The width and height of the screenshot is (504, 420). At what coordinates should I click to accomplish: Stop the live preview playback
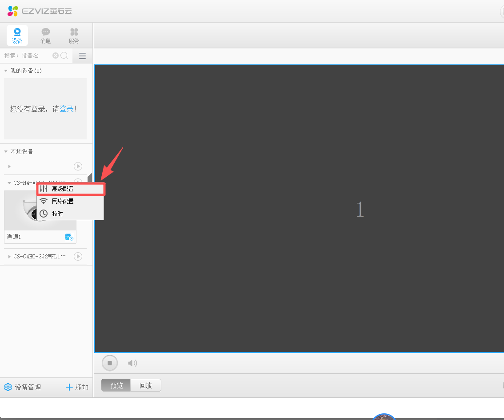pos(110,363)
